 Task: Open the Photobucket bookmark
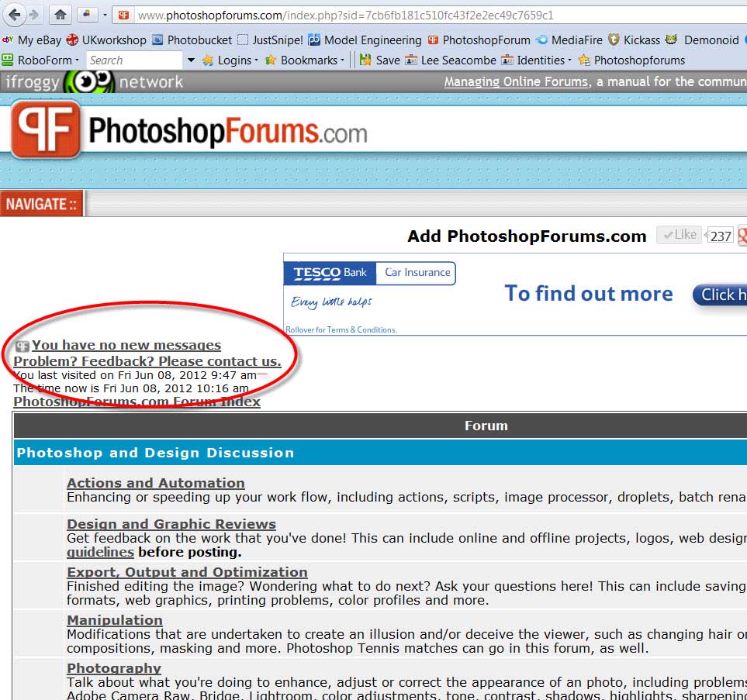coord(192,40)
